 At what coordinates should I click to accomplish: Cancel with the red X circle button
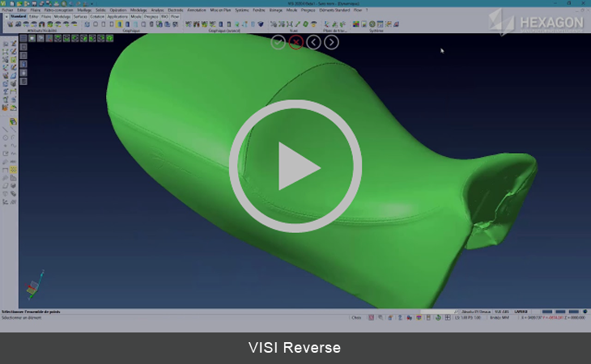click(x=295, y=42)
